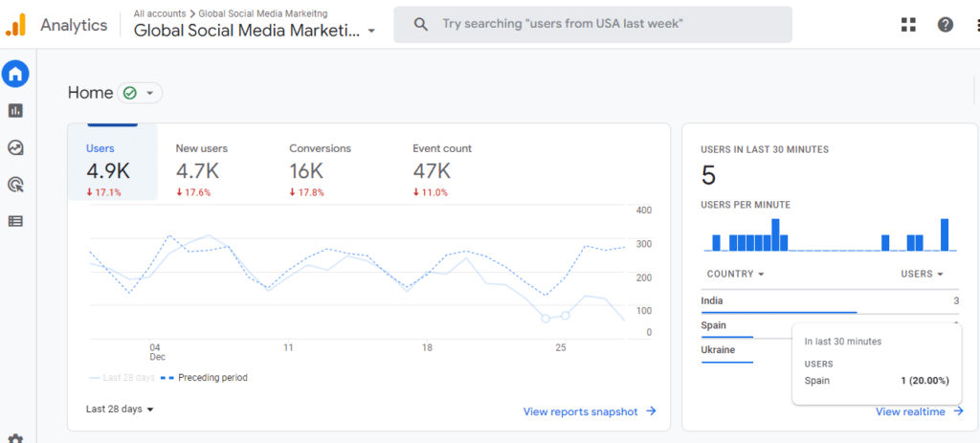Screen dimensions: 980x443
Task: Click the All accounts breadcrumb
Action: pos(160,13)
